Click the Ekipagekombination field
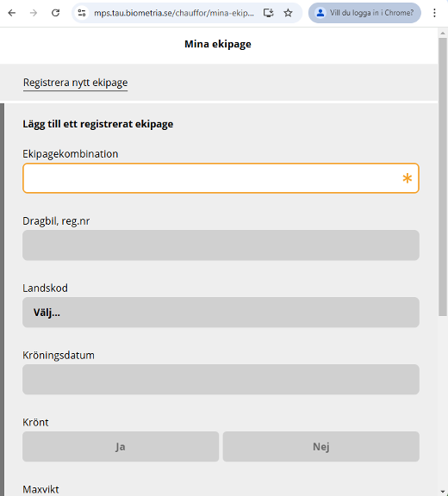This screenshot has width=448, height=496. point(221,178)
